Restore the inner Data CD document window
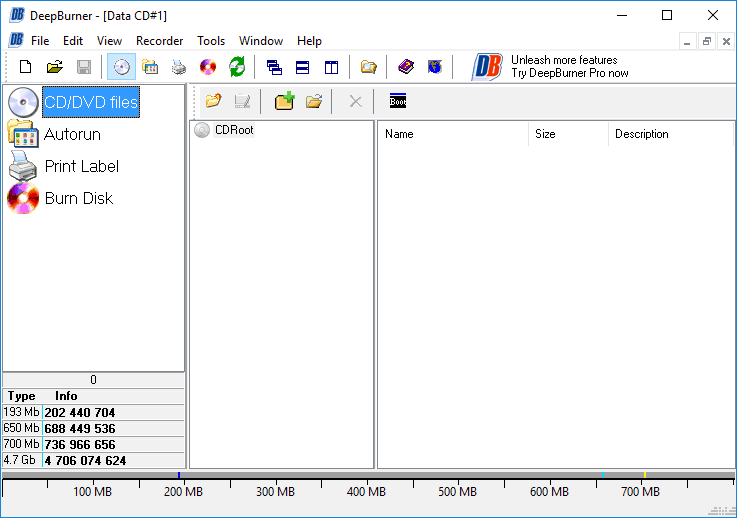Image resolution: width=737 pixels, height=518 pixels. 706,41
